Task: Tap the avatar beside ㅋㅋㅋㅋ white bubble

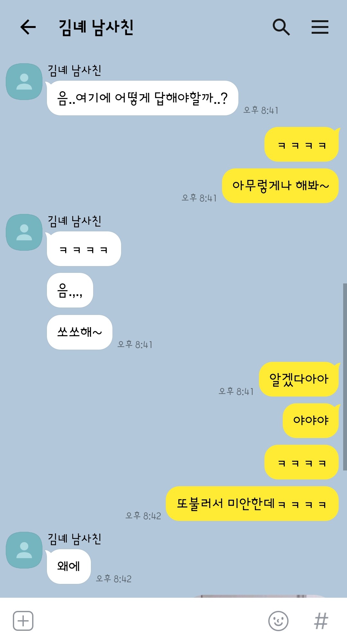Action: tap(24, 232)
